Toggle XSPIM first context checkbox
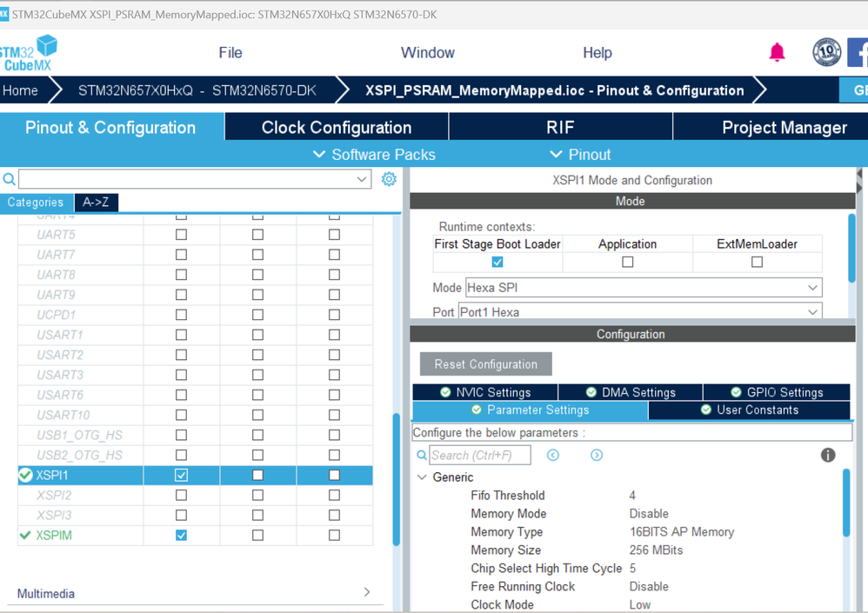The image size is (868, 613). click(x=181, y=535)
